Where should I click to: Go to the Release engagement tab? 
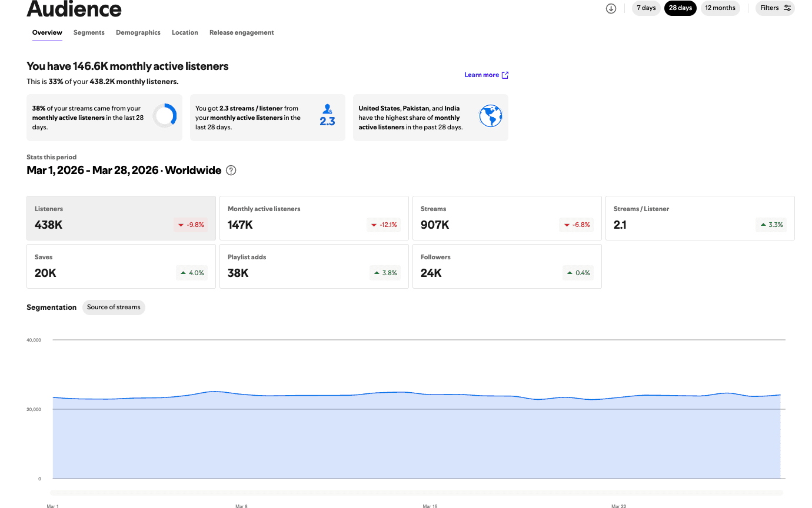pyautogui.click(x=242, y=33)
